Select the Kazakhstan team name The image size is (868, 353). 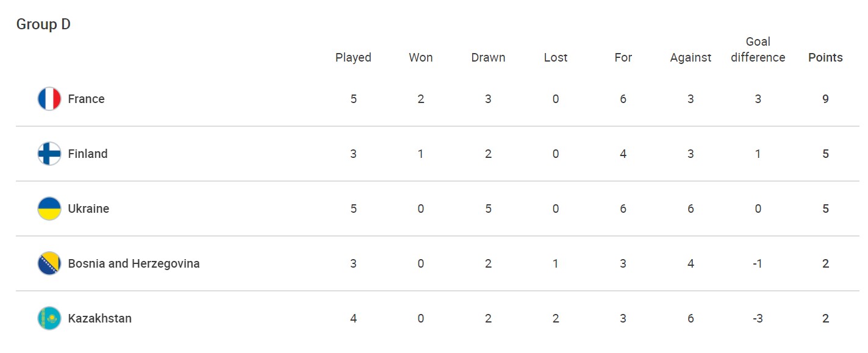point(99,318)
